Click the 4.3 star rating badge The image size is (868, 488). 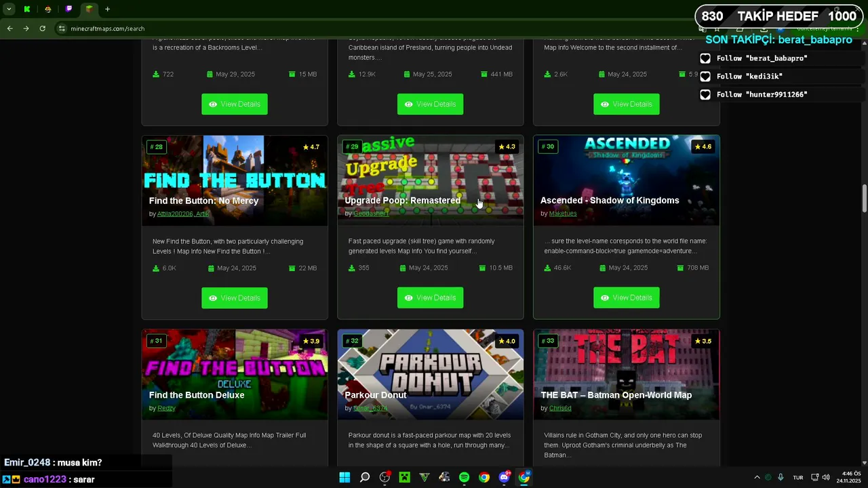click(507, 146)
